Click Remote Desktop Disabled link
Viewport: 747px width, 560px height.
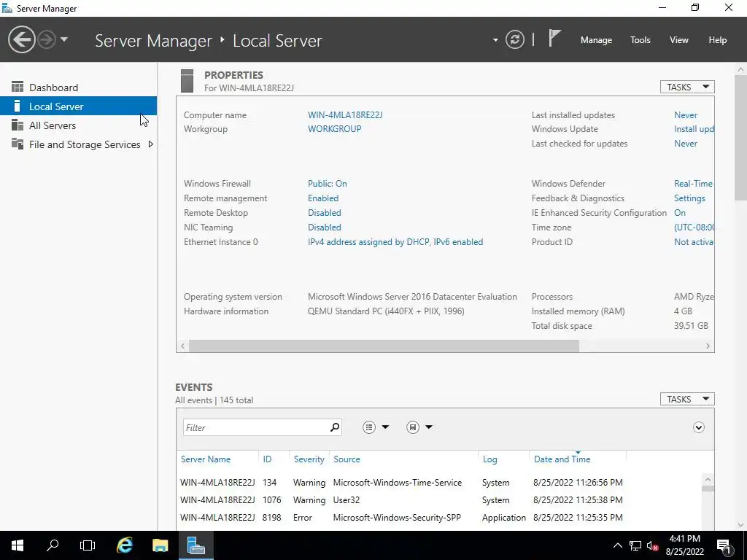[325, 212]
